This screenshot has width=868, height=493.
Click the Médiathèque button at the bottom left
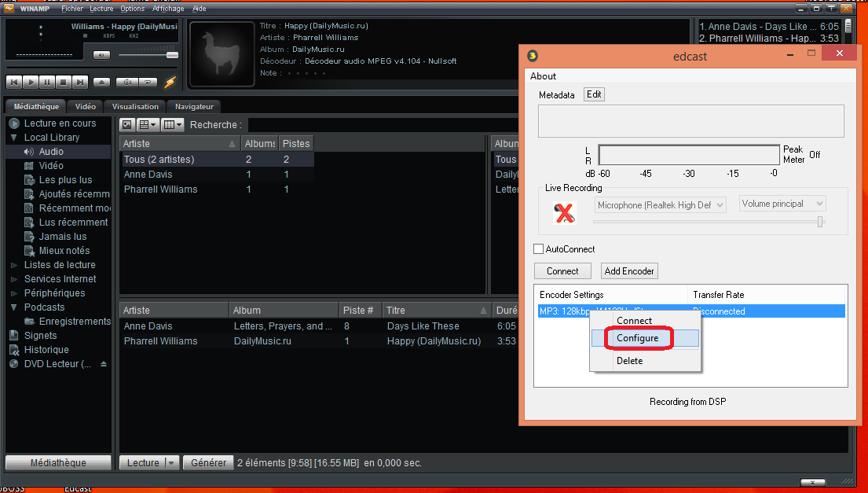coord(58,462)
